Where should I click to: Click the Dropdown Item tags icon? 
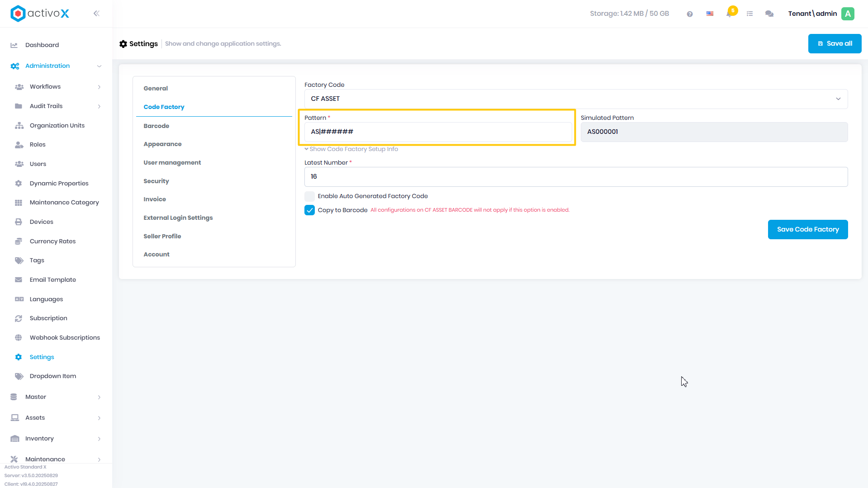[x=19, y=376]
